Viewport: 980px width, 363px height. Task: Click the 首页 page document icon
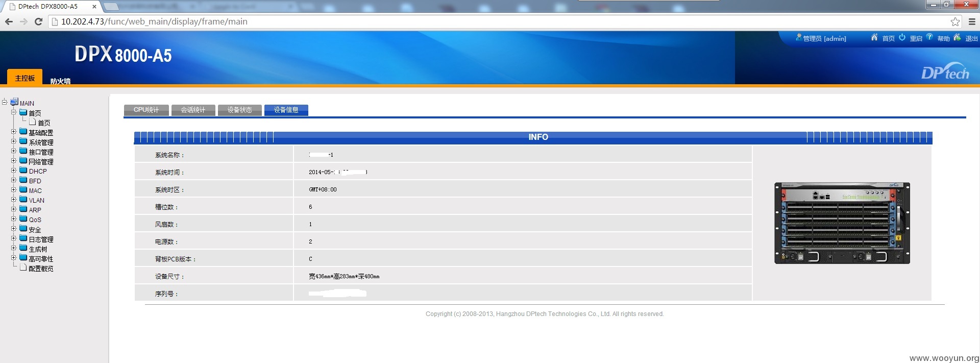[x=33, y=122]
